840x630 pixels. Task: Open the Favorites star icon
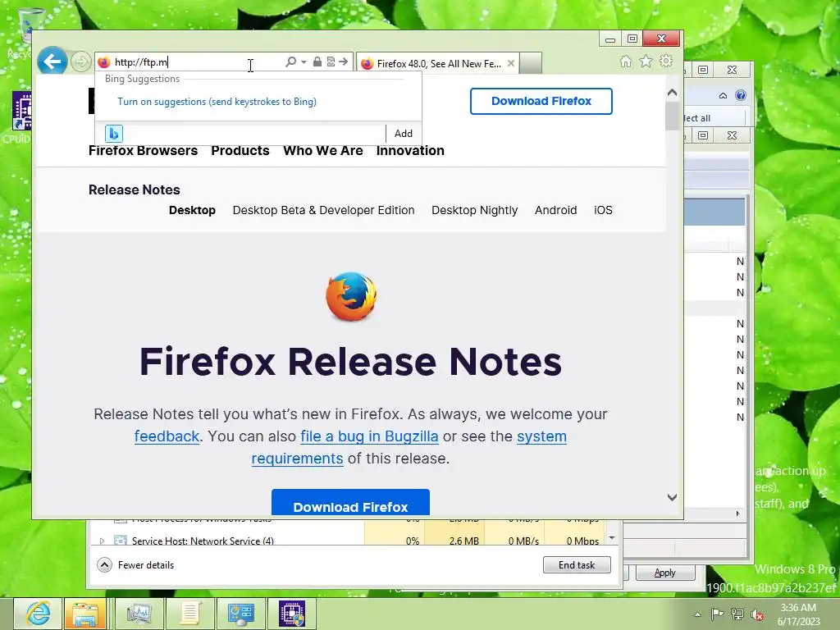click(646, 62)
